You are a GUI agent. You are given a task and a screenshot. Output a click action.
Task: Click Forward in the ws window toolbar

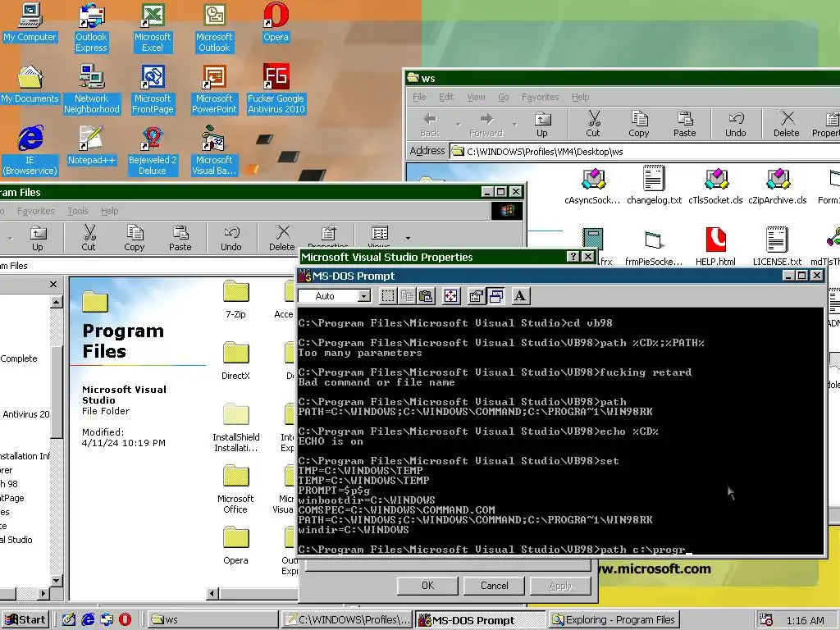(x=486, y=124)
